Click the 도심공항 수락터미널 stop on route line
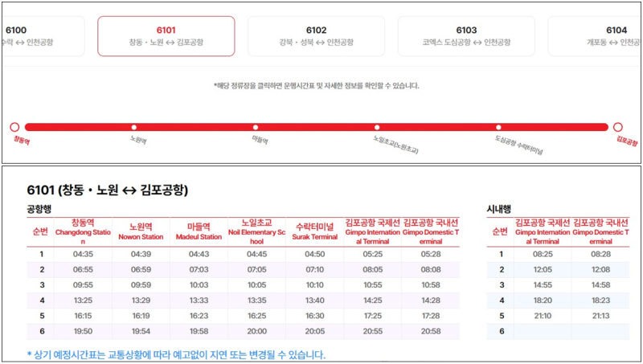The image size is (643, 364). pos(498,128)
